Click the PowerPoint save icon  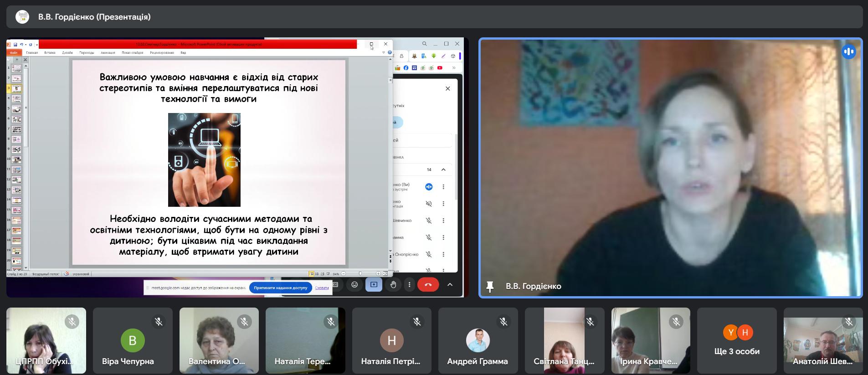click(15, 45)
